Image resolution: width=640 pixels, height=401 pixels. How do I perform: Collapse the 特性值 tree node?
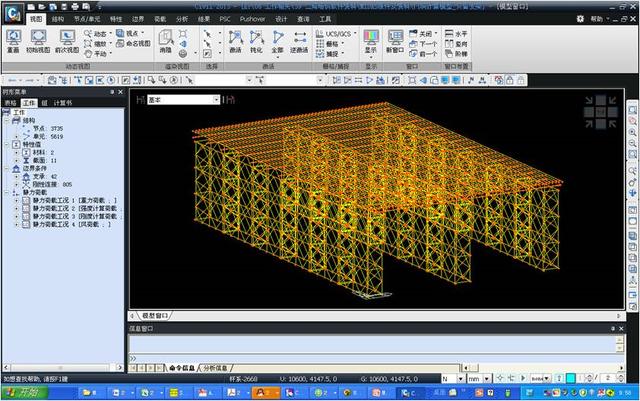tap(7, 144)
